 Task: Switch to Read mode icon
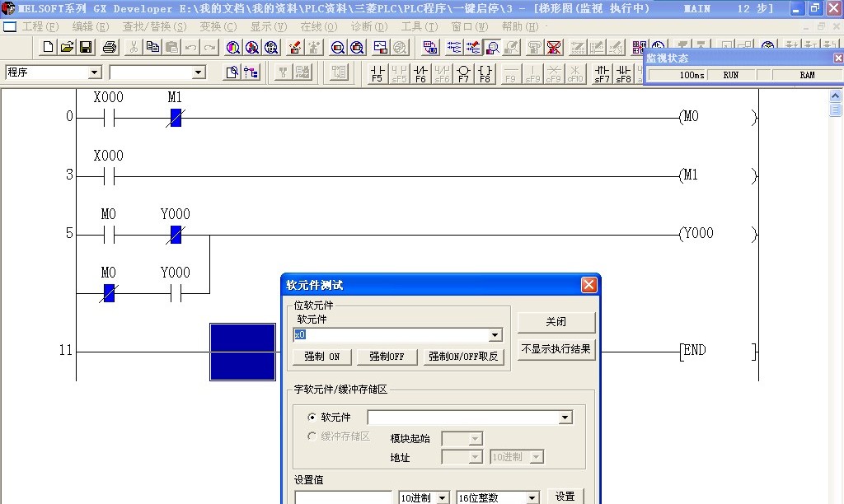pos(454,47)
